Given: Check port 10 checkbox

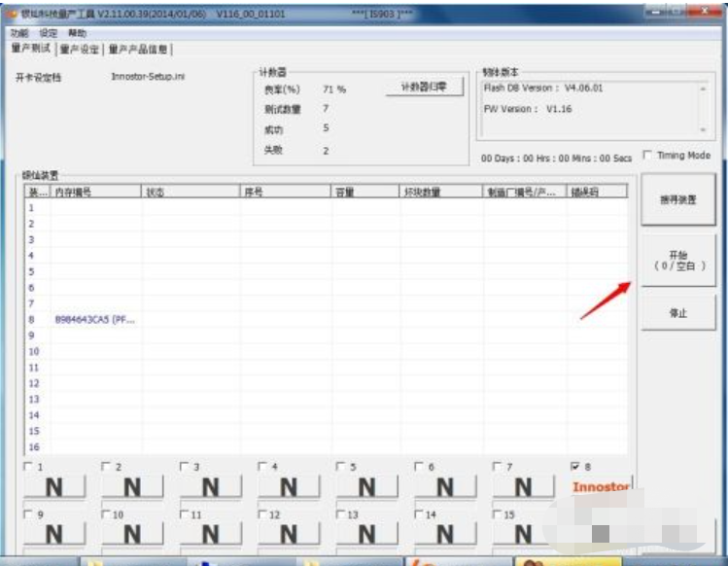Looking at the screenshot, I should point(106,514).
